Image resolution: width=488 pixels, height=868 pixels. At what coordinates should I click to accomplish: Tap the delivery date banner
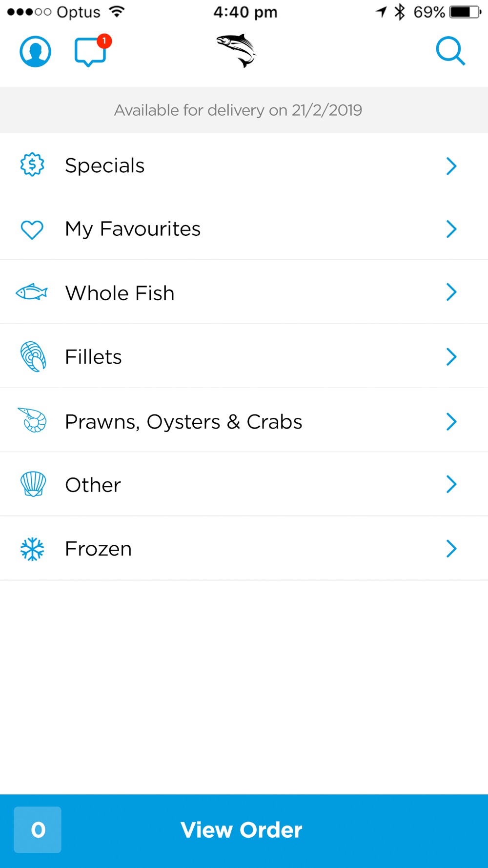[244, 110]
